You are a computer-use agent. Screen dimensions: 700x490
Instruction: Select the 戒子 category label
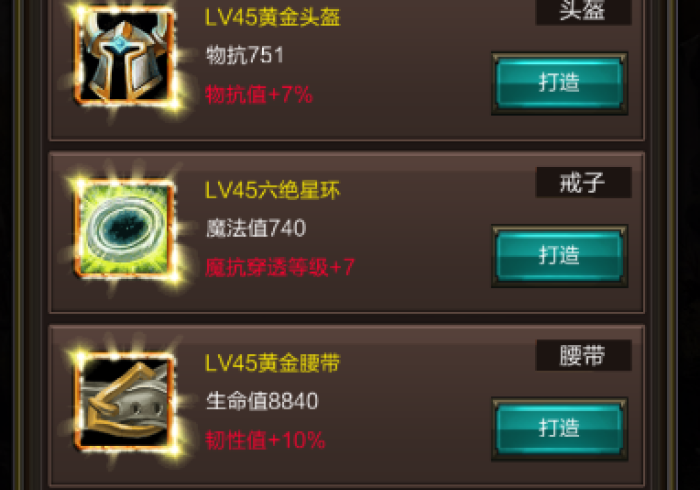(583, 183)
